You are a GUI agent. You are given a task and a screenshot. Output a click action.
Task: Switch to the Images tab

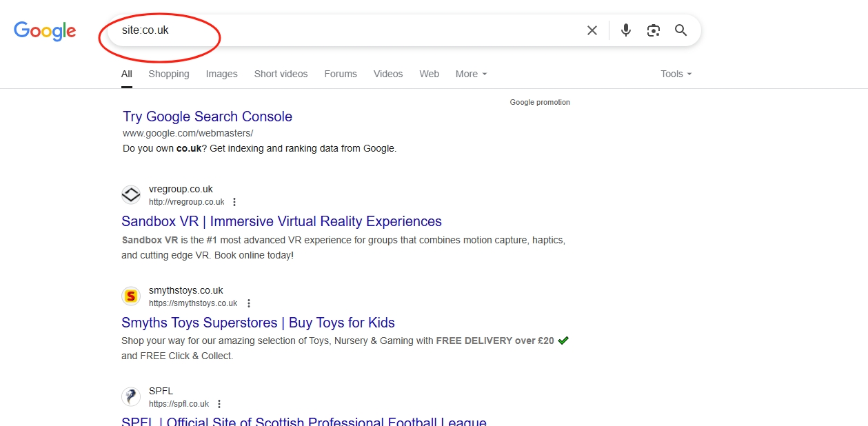pyautogui.click(x=221, y=74)
